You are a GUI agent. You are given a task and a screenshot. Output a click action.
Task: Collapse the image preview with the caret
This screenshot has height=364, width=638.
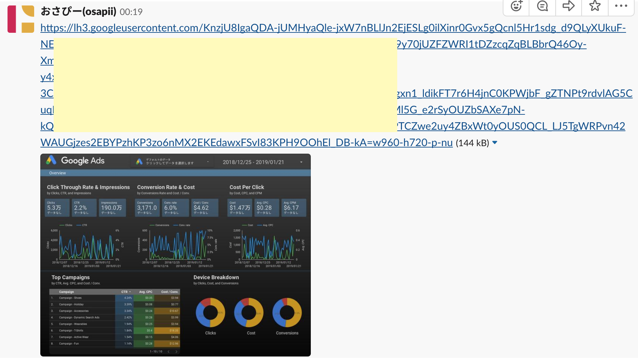495,143
